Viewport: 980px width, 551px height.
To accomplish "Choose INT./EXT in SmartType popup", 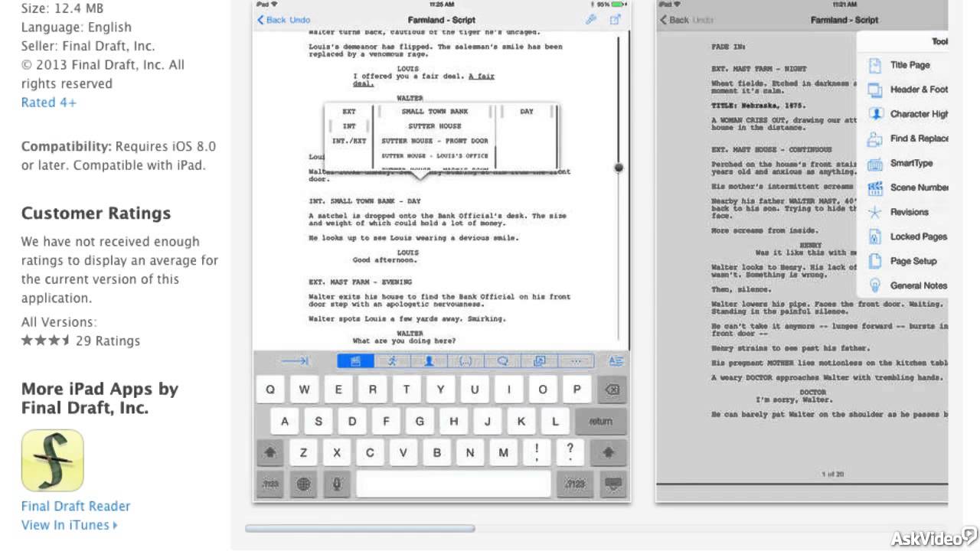I will click(349, 142).
